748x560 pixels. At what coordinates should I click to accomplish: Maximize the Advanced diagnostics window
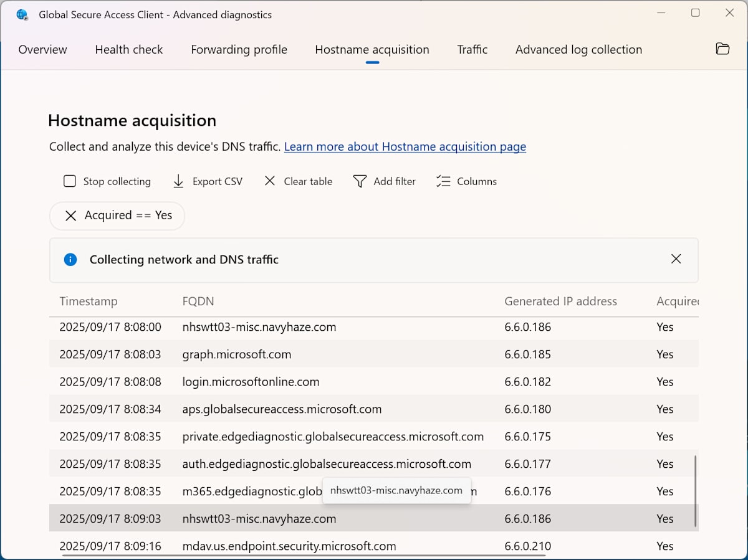[696, 13]
